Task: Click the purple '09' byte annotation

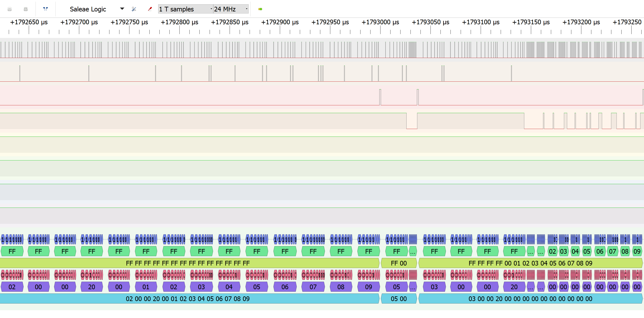Action: [369, 287]
